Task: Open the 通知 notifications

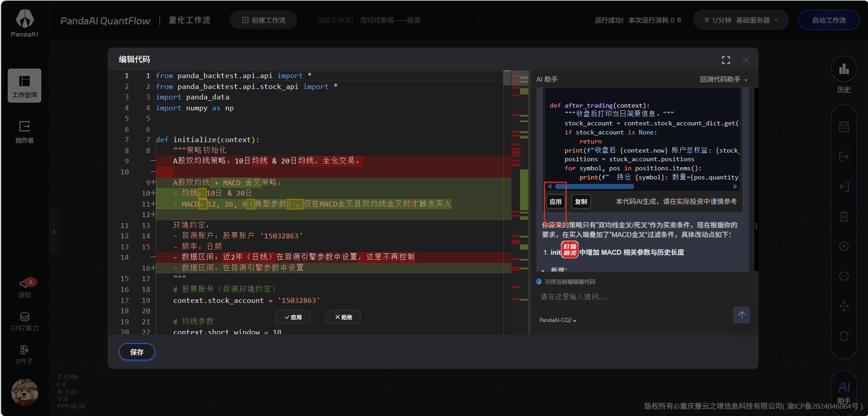Action: (x=25, y=288)
